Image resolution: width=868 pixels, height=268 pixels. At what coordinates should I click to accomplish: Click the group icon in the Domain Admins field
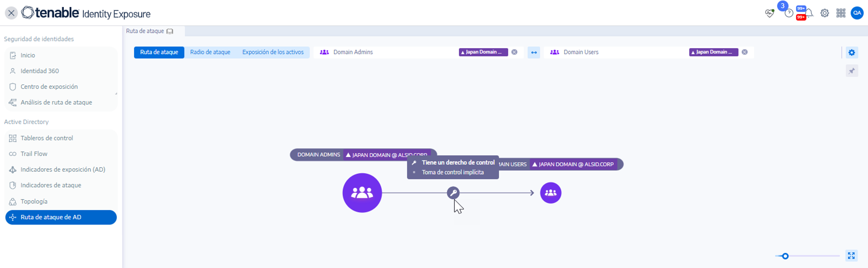[324, 52]
